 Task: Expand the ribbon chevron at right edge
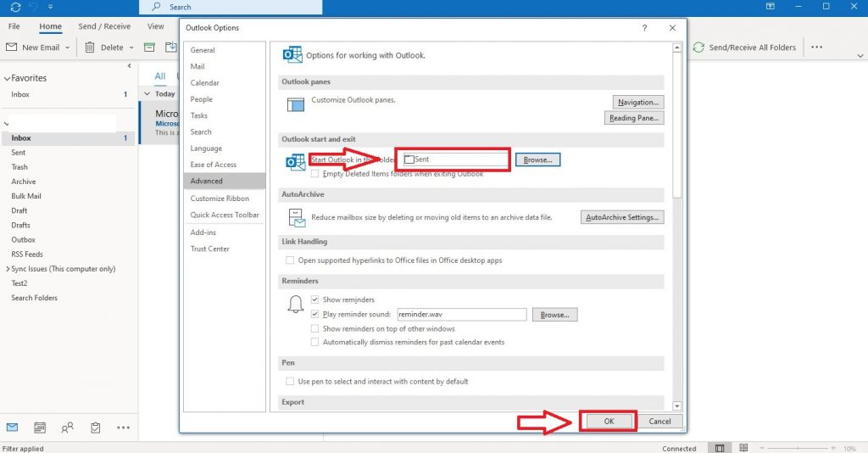[860, 56]
